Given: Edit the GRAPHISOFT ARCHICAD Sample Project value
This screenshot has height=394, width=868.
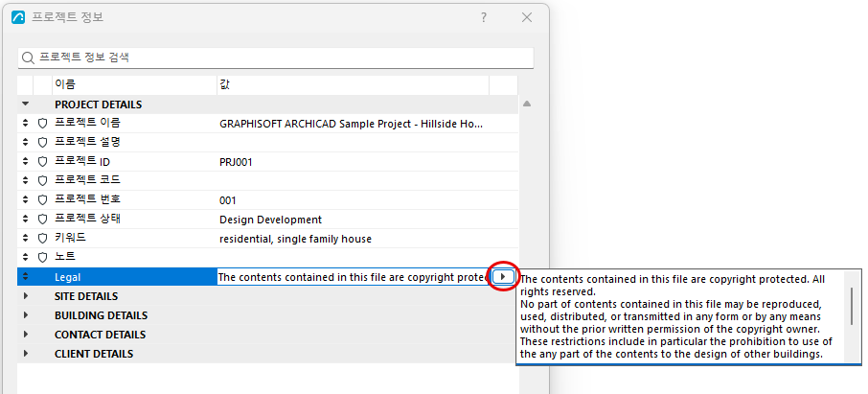Looking at the screenshot, I should (x=351, y=124).
